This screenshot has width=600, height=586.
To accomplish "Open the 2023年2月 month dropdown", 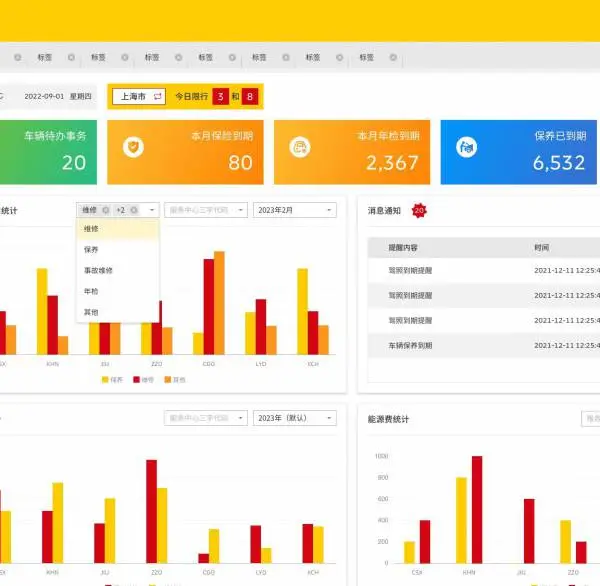I will 295,210.
